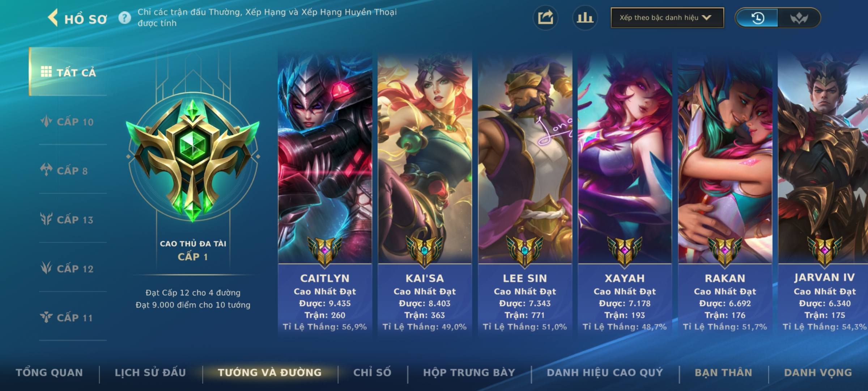Filter by Cấp 13 in sidebar
This screenshot has width=868, height=391.
click(x=68, y=219)
